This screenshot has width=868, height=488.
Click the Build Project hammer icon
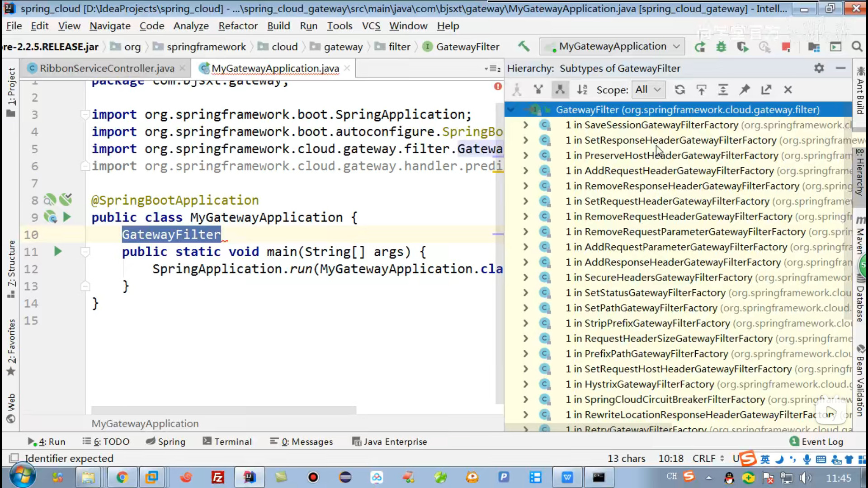point(524,46)
